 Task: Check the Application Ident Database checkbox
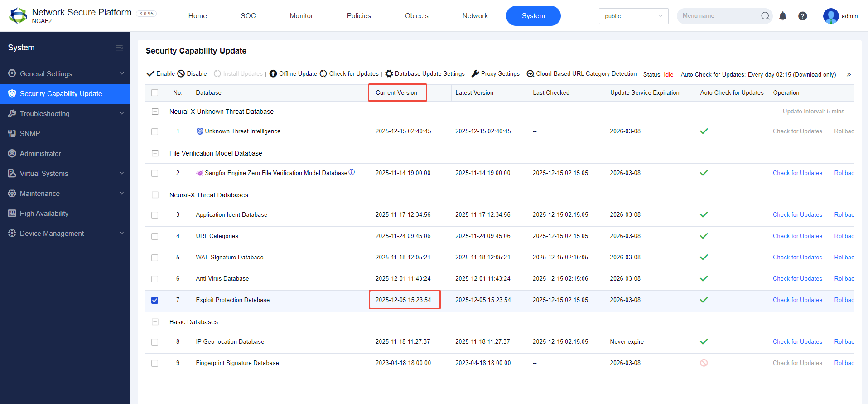tap(155, 215)
